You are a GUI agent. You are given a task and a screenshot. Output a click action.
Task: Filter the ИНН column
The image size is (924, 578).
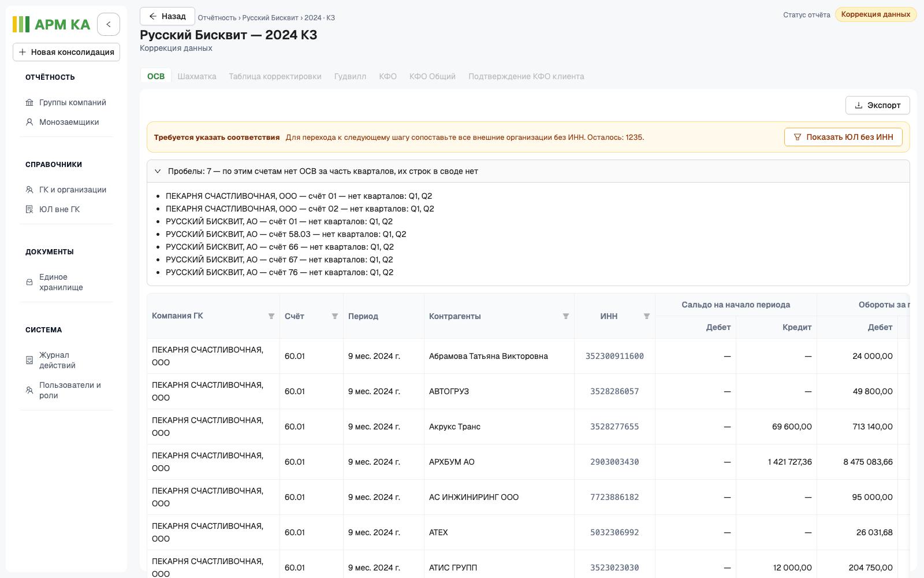[647, 316]
